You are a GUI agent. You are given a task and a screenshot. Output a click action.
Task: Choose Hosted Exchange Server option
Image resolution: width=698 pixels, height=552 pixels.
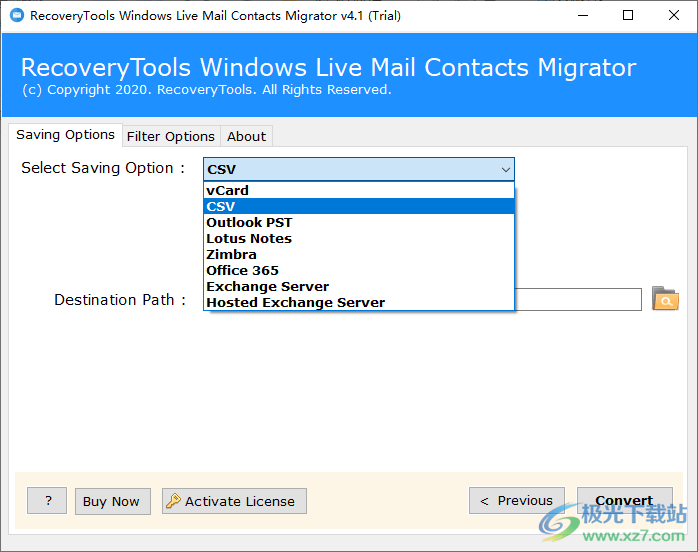(359, 303)
